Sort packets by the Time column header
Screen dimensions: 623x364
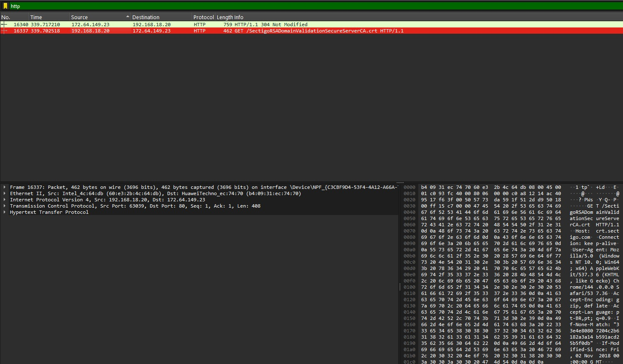pos(49,17)
